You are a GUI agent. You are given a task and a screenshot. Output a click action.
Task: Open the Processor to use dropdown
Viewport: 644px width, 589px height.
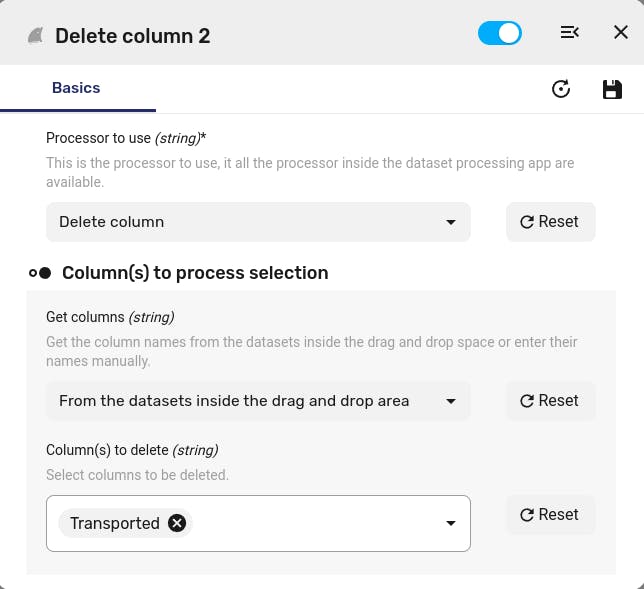[258, 222]
